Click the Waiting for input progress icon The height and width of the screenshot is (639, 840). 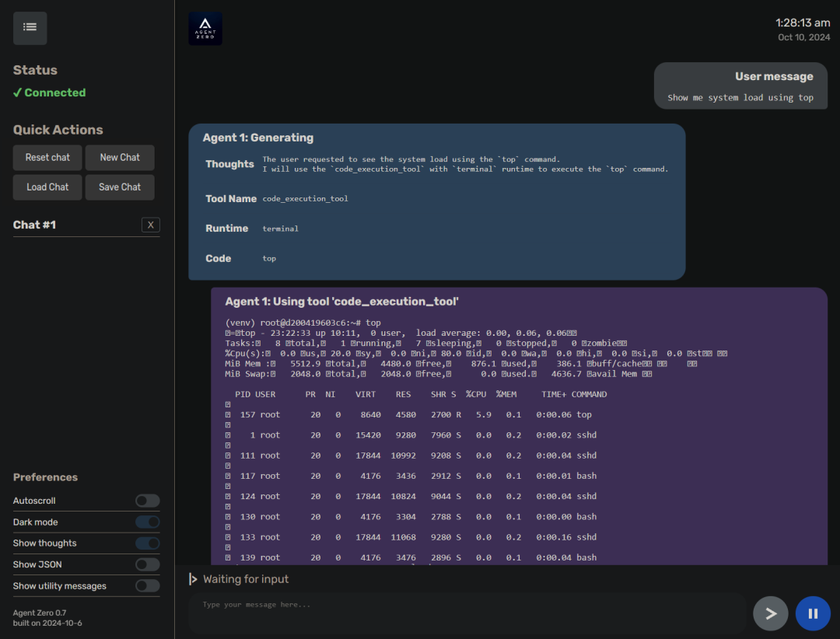point(194,579)
